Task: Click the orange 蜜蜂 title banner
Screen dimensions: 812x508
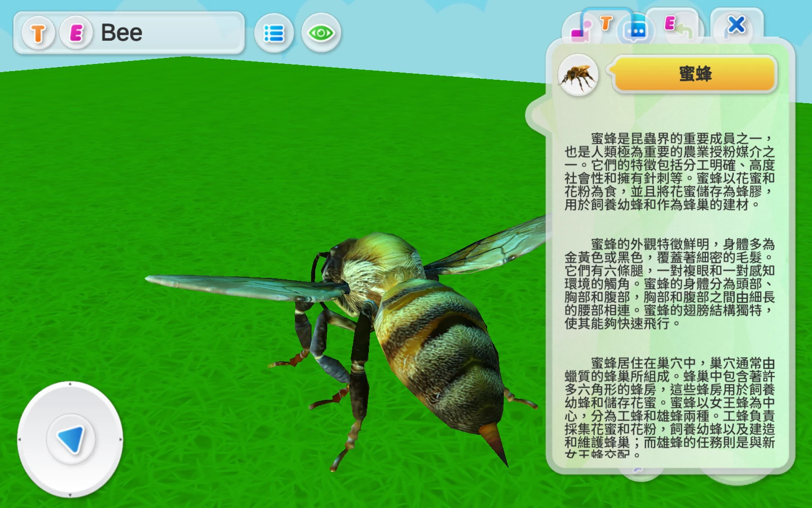Action: (695, 74)
